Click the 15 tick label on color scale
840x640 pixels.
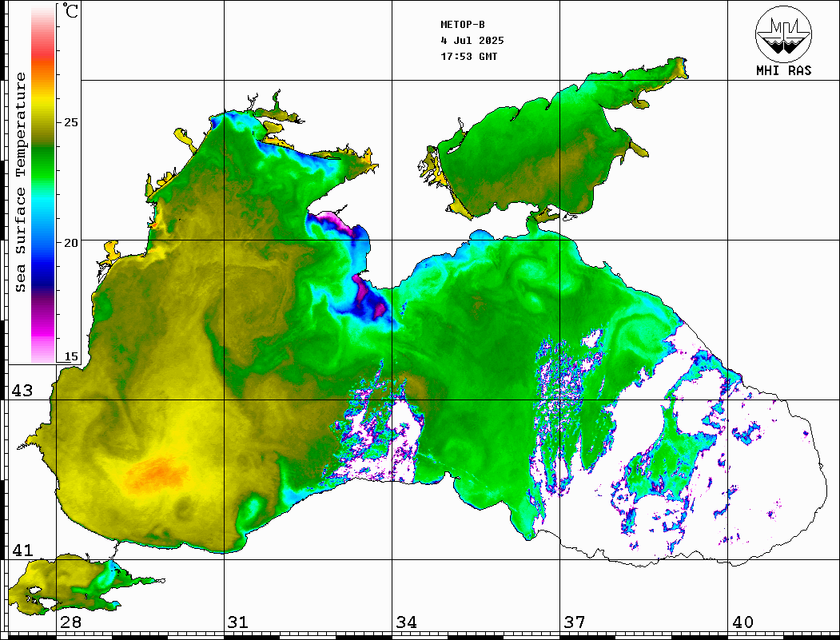point(70,356)
